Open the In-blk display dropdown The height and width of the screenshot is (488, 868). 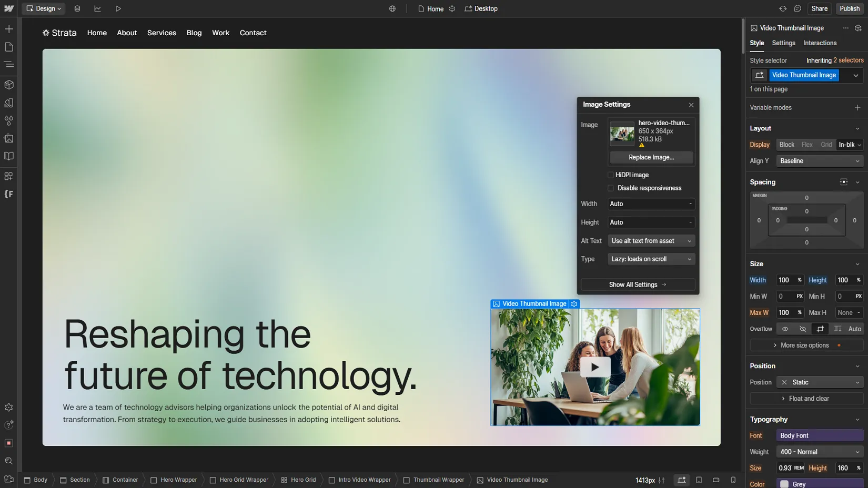850,145
